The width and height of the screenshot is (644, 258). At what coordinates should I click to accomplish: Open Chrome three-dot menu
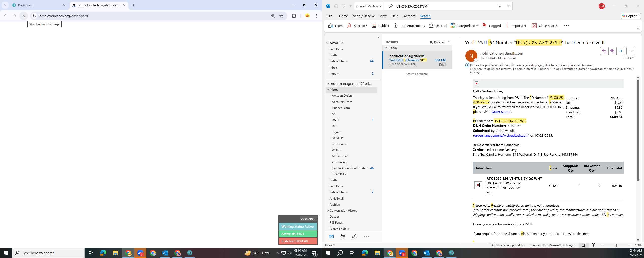(316, 16)
